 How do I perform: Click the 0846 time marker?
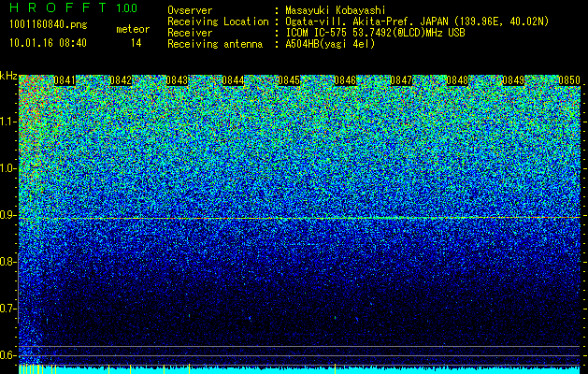(345, 80)
